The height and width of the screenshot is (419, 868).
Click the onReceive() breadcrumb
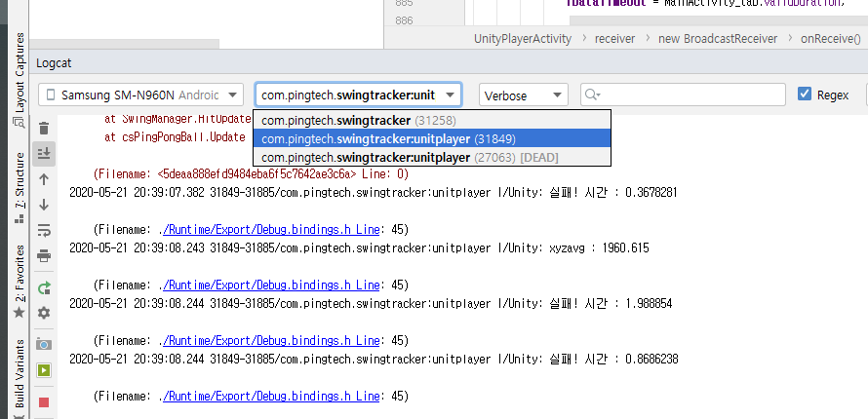pos(830,39)
